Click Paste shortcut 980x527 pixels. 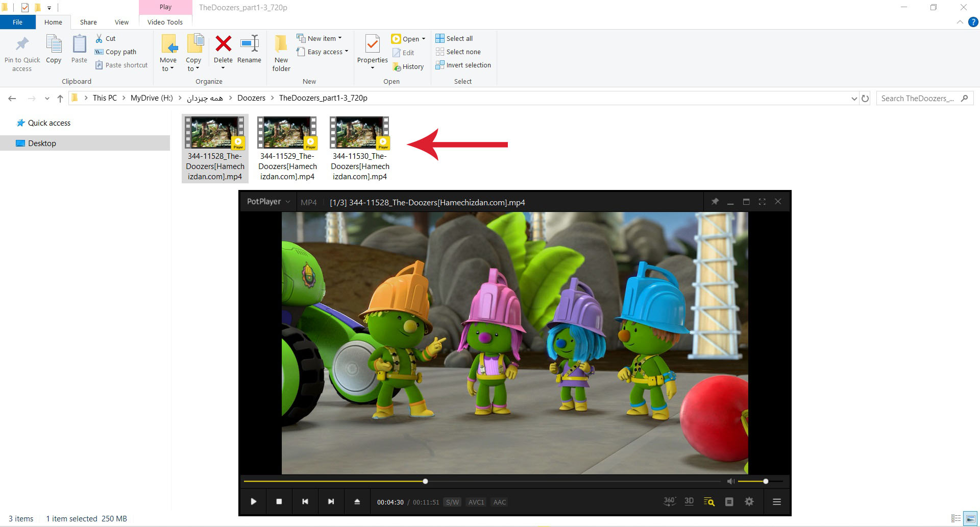tap(121, 65)
